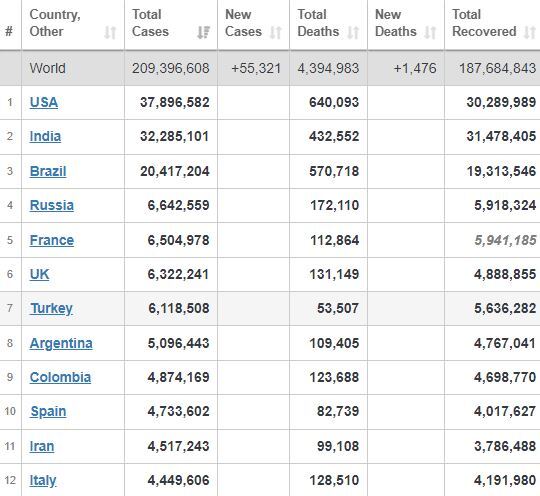View Colombia country page

click(x=60, y=377)
